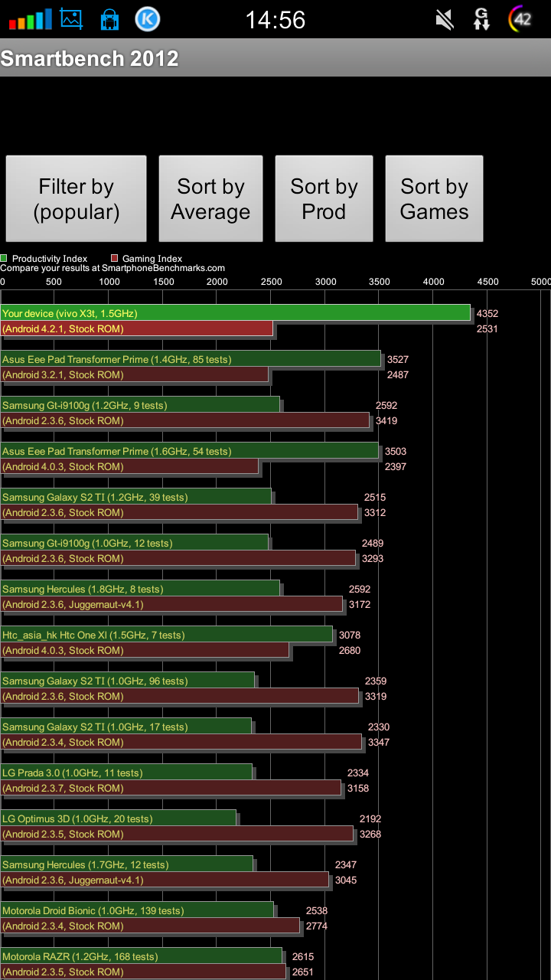
Task: Tap the muted sound status icon
Action: point(445,19)
